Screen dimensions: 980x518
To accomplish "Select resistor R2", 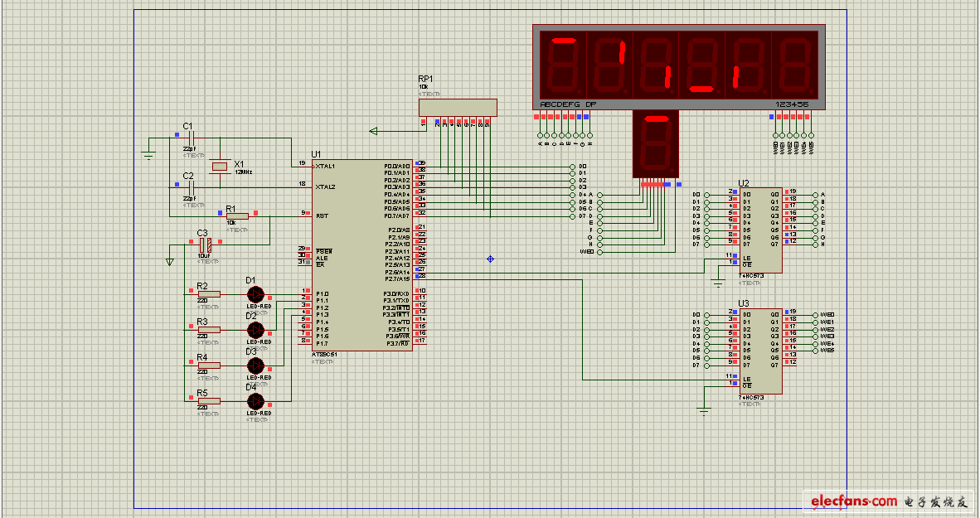I will tap(210, 293).
